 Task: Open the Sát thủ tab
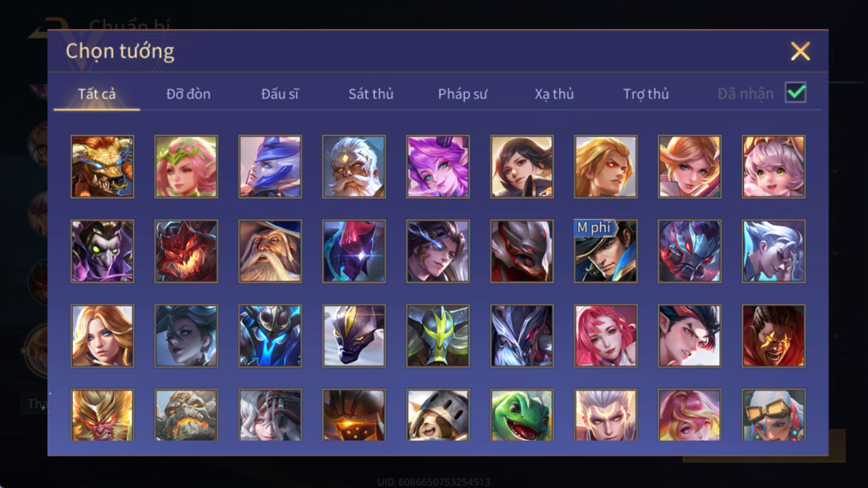pos(371,94)
